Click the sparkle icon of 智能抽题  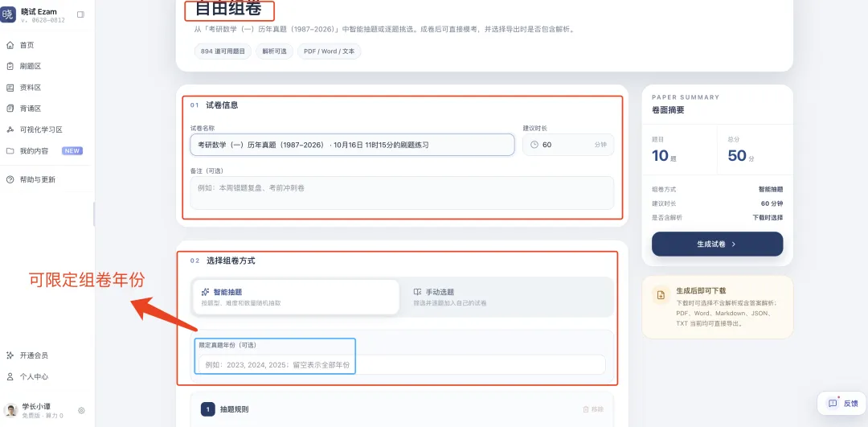click(x=205, y=292)
